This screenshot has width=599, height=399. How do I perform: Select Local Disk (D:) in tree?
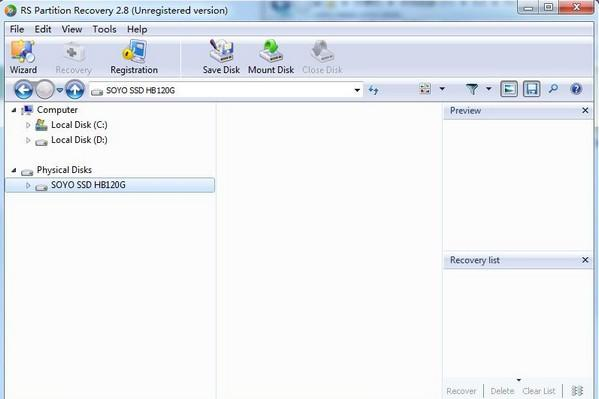pyautogui.click(x=79, y=140)
